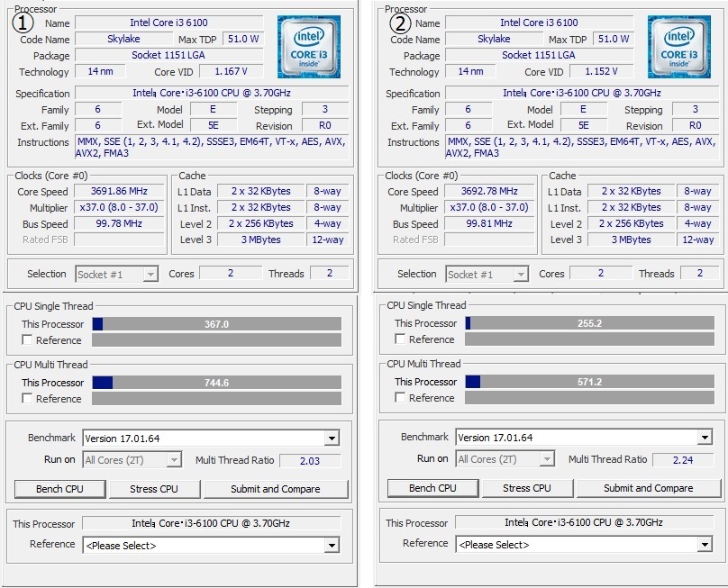Tick Reference checkbox under left CPU Multi Thread
Image resolution: width=728 pixels, height=588 pixels.
tap(27, 399)
